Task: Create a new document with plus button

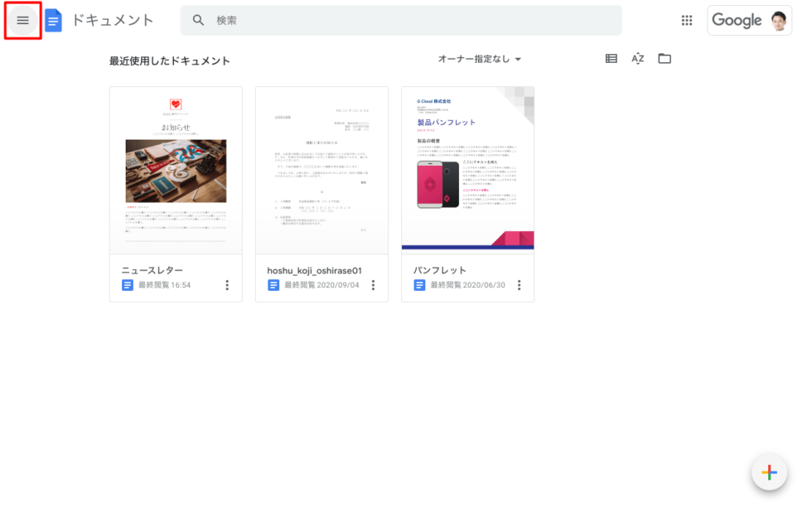Action: click(x=769, y=473)
